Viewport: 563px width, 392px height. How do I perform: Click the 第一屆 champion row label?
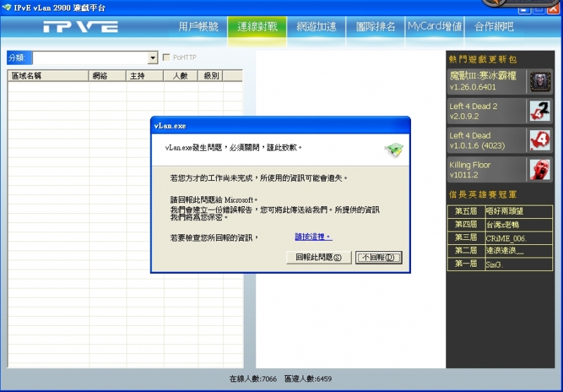(x=466, y=264)
